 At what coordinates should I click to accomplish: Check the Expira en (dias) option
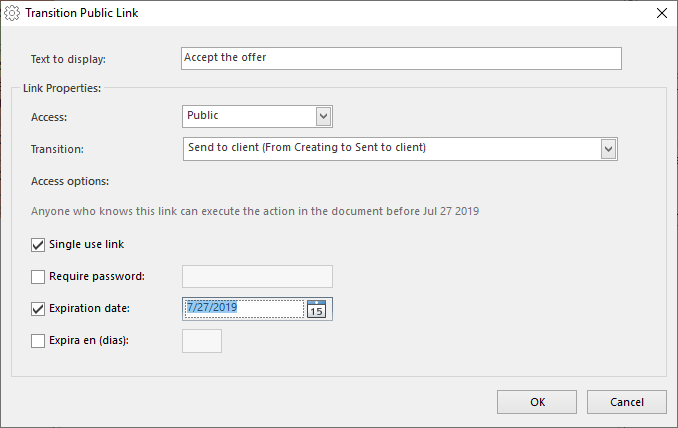pyautogui.click(x=38, y=341)
